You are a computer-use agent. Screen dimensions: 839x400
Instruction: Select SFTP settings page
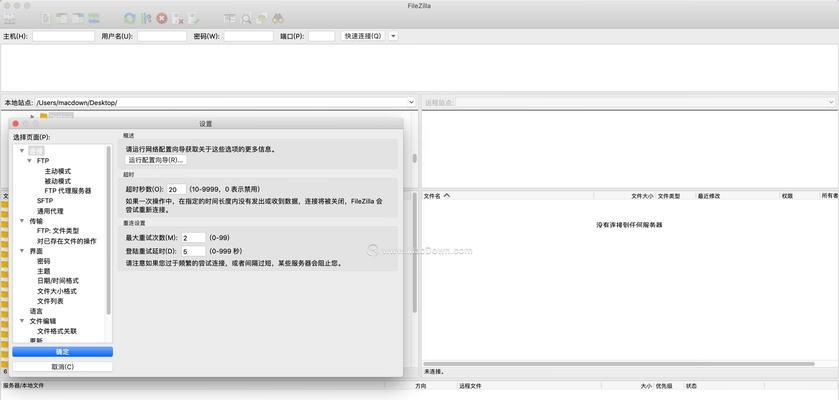tap(45, 201)
